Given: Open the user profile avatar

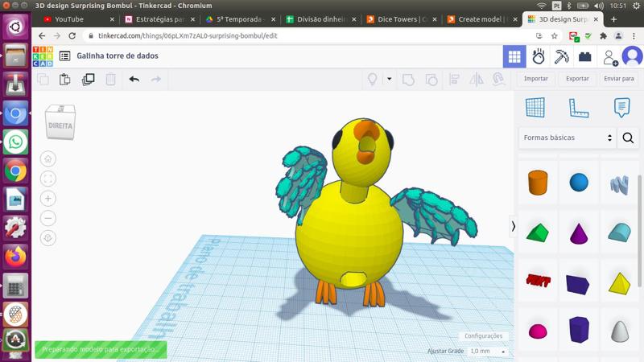Looking at the screenshot, I should point(632,56).
